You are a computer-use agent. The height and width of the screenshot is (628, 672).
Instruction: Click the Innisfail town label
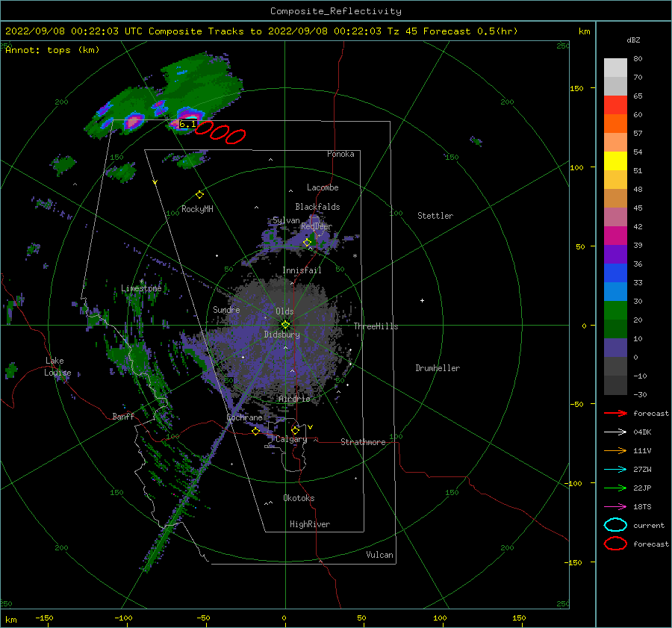(x=302, y=270)
